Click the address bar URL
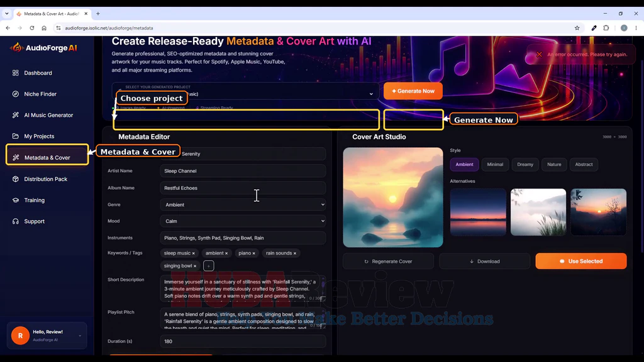 click(x=109, y=28)
